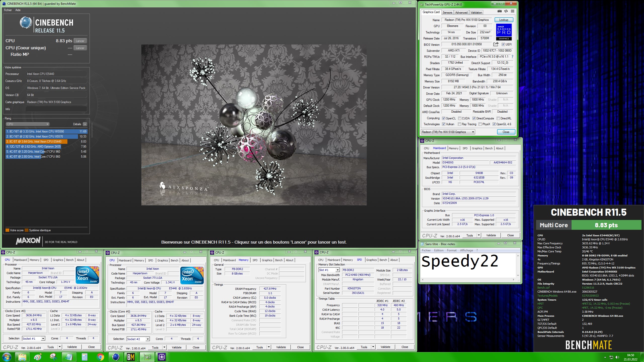Click the Bloc-notes horizontal scrollbar
The image size is (644, 362).
tap(468, 280)
